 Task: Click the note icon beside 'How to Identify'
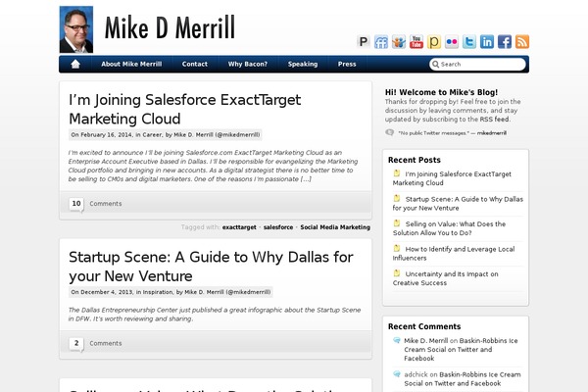tap(397, 248)
